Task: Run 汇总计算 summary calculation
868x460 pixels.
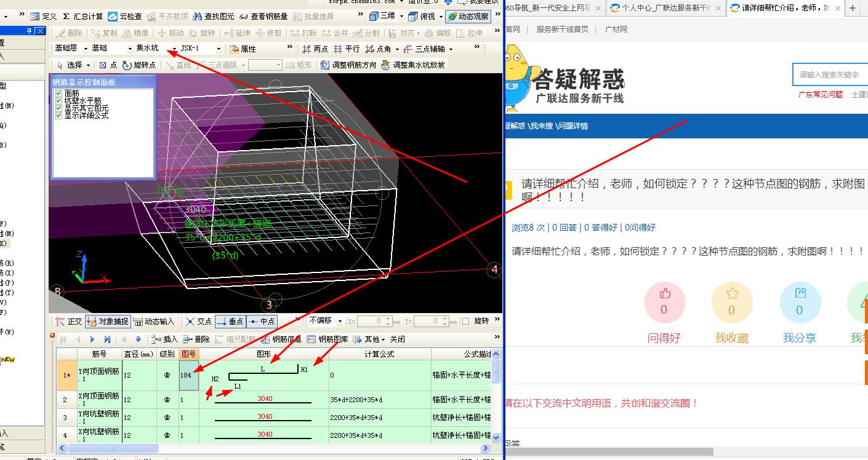Action: (x=82, y=17)
